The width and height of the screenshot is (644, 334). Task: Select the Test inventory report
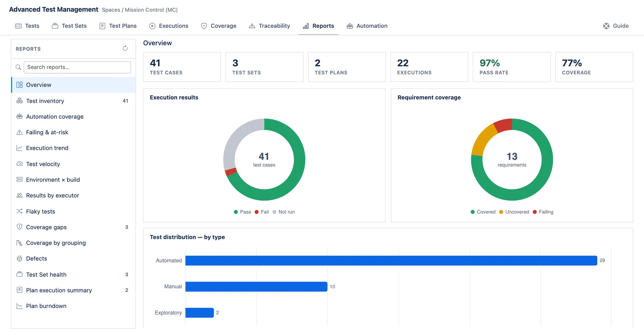pos(74,101)
